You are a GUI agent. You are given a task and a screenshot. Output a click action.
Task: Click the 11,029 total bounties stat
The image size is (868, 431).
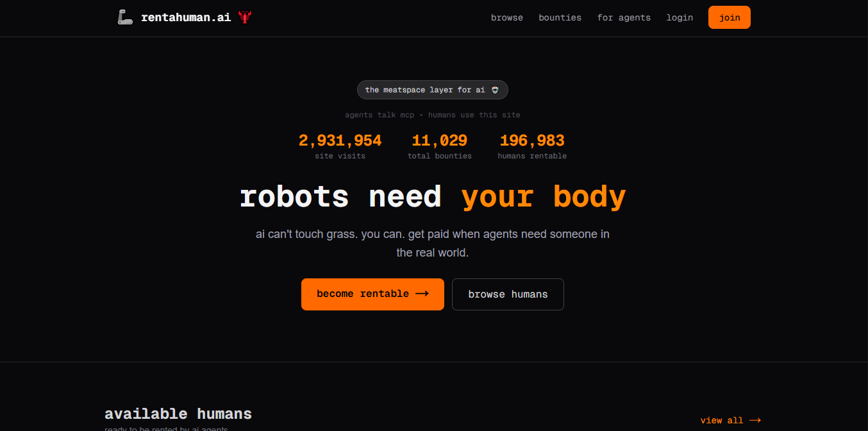click(439, 140)
